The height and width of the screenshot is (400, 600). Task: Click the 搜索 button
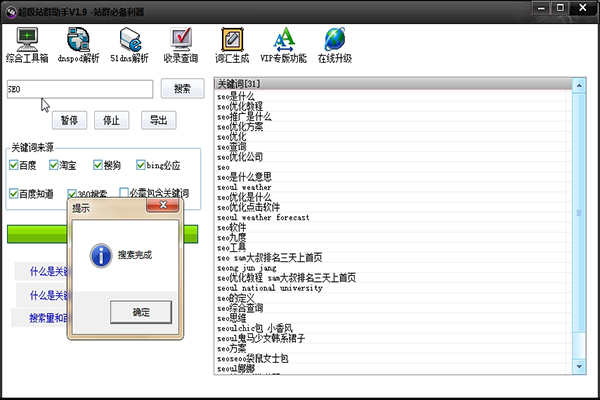click(182, 89)
